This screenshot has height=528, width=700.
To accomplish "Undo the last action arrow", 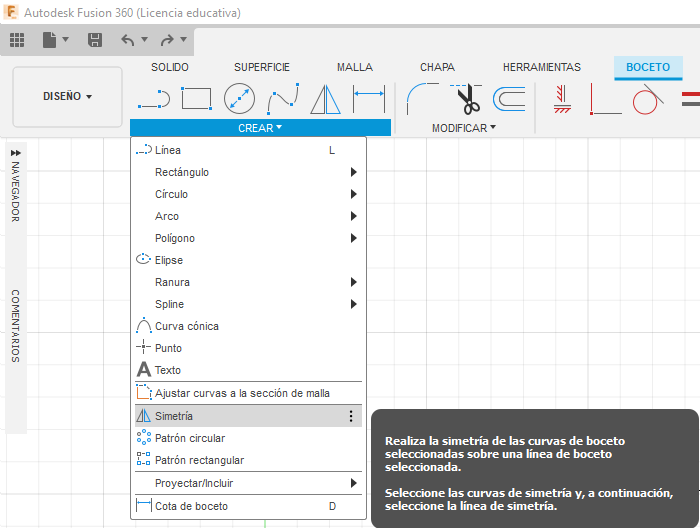I will click(x=128, y=40).
